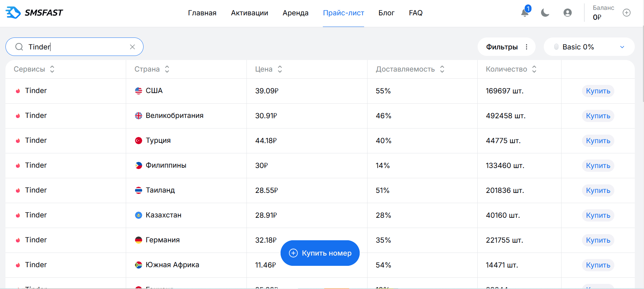Click the 28.55₽ price cell

[267, 191]
